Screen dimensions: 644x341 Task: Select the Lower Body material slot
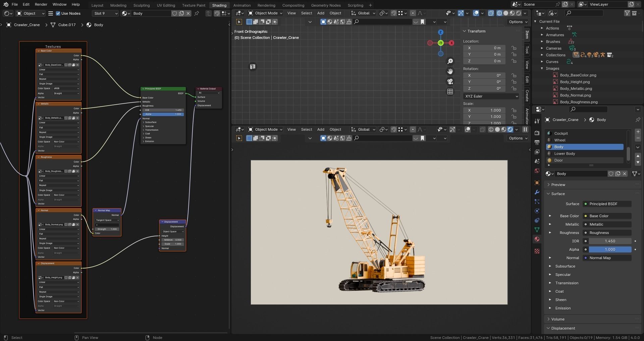(x=585, y=154)
